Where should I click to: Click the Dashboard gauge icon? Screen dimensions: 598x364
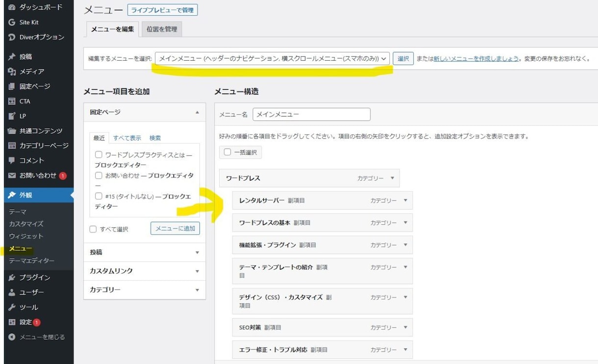12,7
